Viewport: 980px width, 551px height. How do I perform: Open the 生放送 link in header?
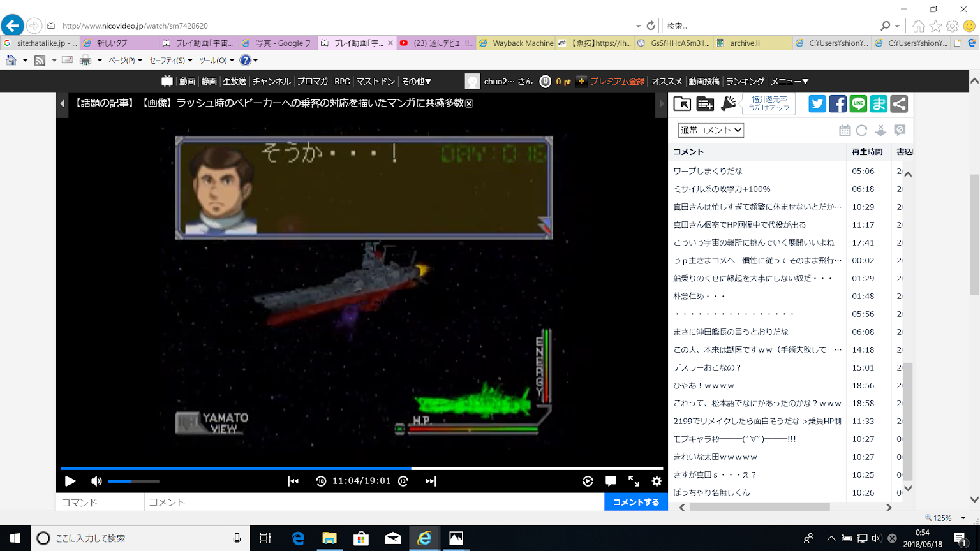[234, 81]
